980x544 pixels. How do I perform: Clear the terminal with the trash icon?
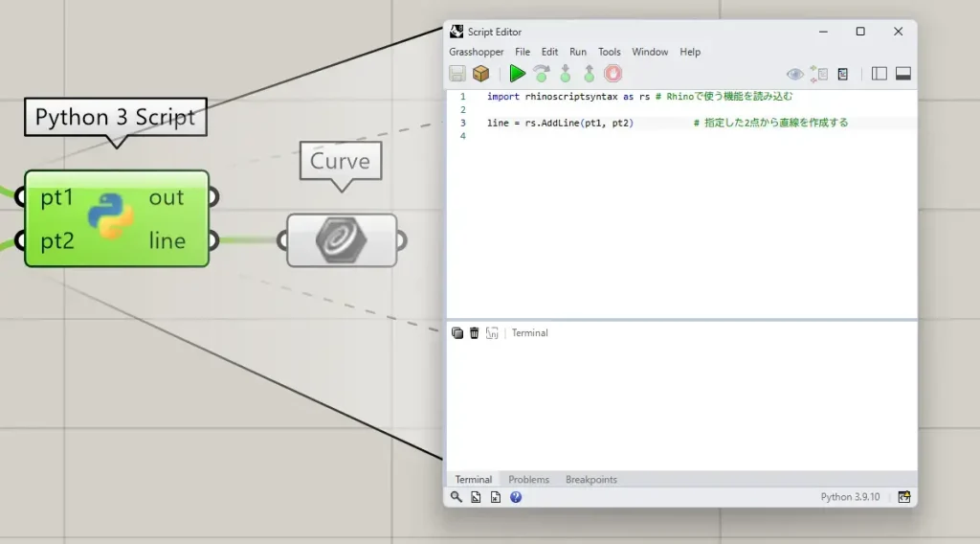474,333
